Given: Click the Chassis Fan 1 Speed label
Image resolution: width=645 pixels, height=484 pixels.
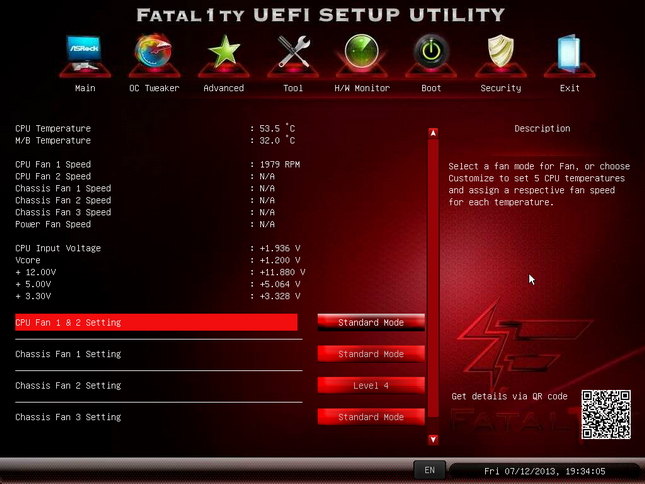Looking at the screenshot, I should (63, 188).
